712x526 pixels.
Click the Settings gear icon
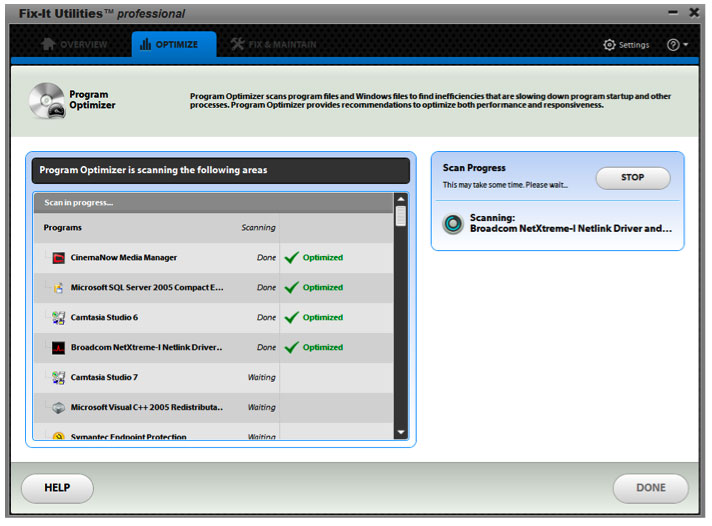pos(609,45)
